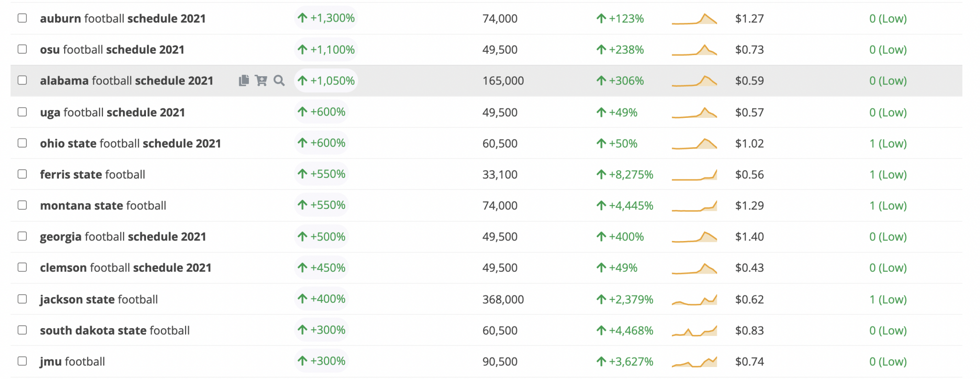The height and width of the screenshot is (379, 980).
Task: Click the 368,000 volume for jackson state
Action: [503, 299]
